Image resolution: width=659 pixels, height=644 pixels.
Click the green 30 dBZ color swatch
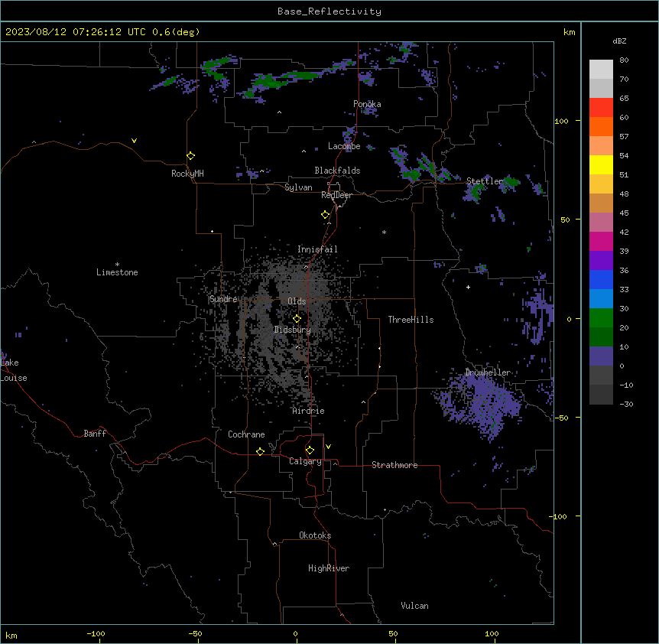(x=601, y=318)
